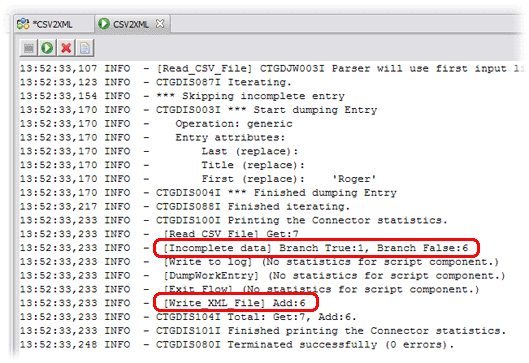Image resolution: width=529 pixels, height=363 pixels.
Task: Click 'CTGDIS101I Finished printing' log line
Action: click(331, 331)
